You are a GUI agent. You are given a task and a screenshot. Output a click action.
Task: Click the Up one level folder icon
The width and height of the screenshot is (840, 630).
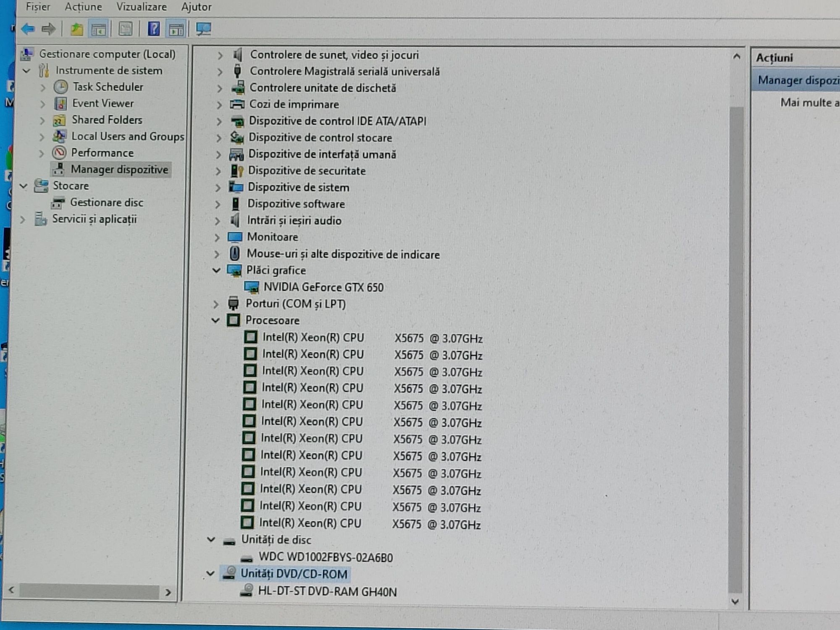(76, 29)
